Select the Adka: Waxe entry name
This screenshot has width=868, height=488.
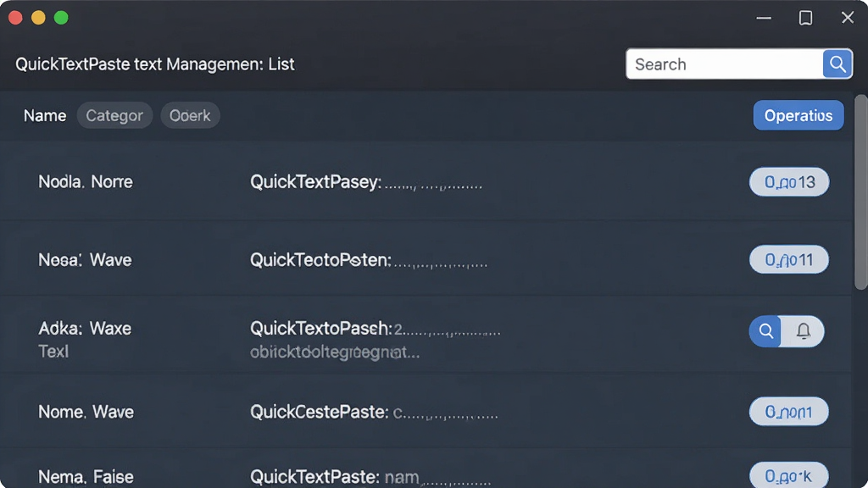[85, 328]
